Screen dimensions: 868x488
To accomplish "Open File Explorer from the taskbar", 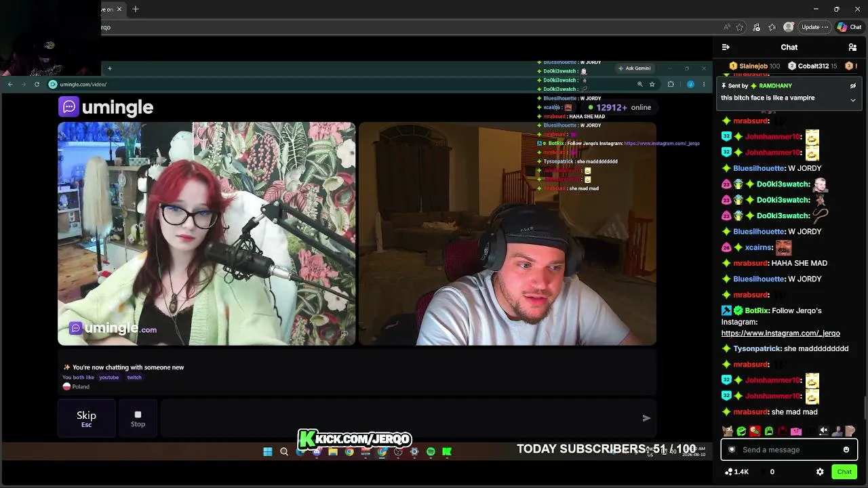I will tap(333, 451).
